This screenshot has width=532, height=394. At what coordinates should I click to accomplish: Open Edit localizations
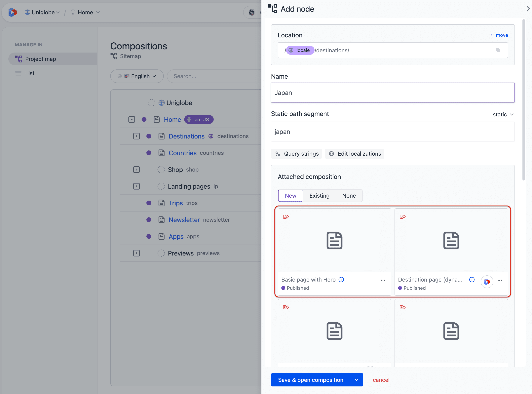355,154
